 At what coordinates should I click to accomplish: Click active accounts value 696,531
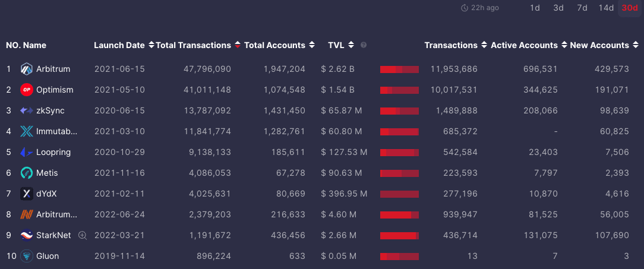(x=540, y=69)
